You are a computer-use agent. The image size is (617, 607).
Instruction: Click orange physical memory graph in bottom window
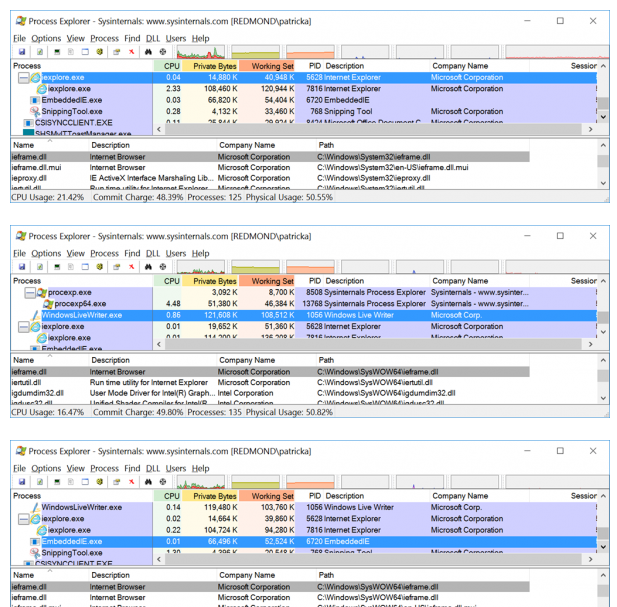(310, 482)
